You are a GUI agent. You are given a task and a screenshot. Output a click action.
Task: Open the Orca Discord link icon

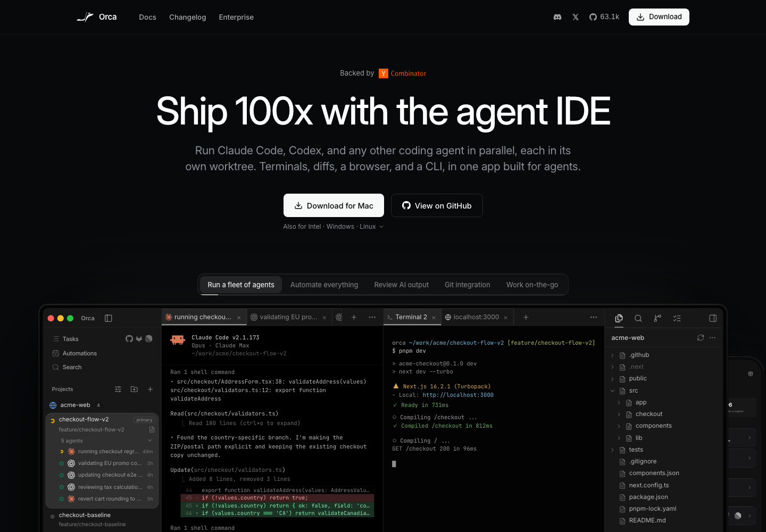557,17
